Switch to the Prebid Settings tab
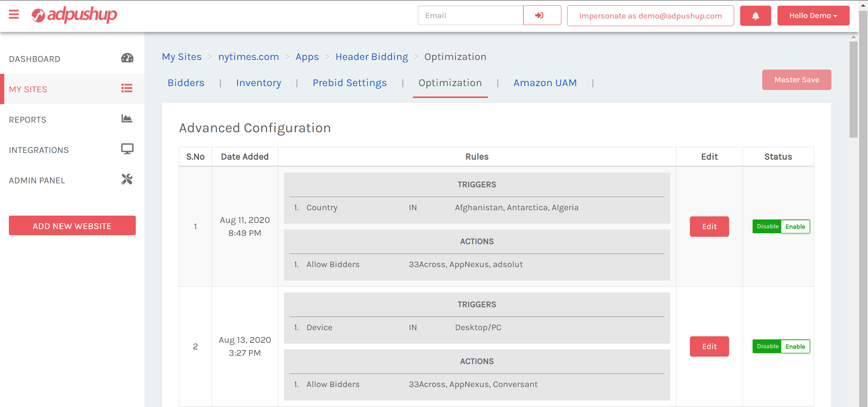This screenshot has height=407, width=868. [349, 83]
